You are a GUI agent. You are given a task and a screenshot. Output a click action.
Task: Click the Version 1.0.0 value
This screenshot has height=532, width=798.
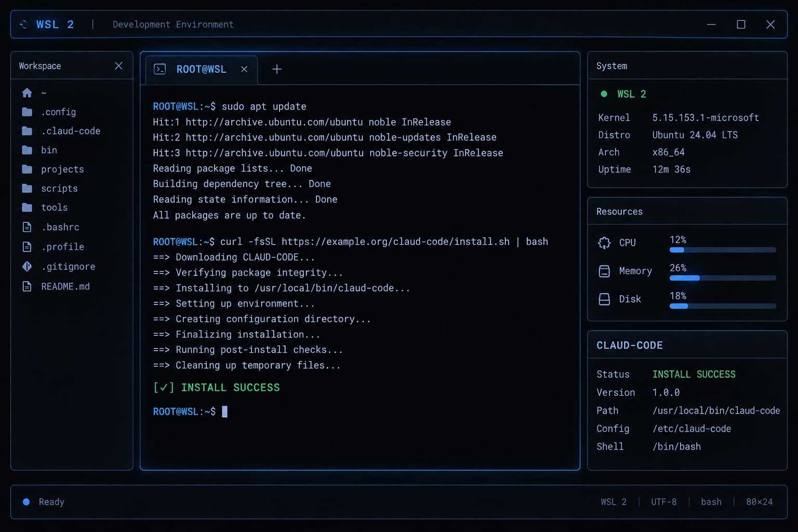(x=666, y=392)
